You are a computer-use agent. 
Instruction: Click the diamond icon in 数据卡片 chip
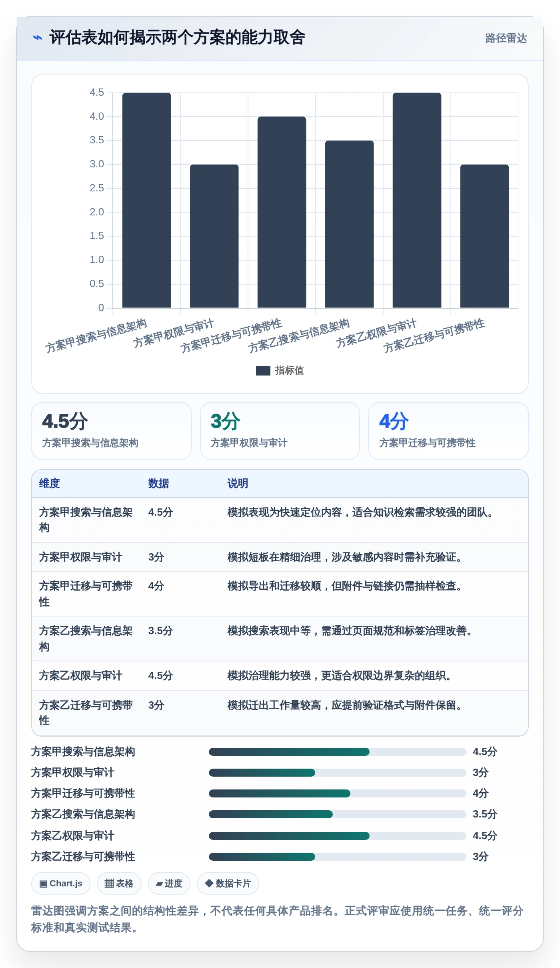pos(209,883)
